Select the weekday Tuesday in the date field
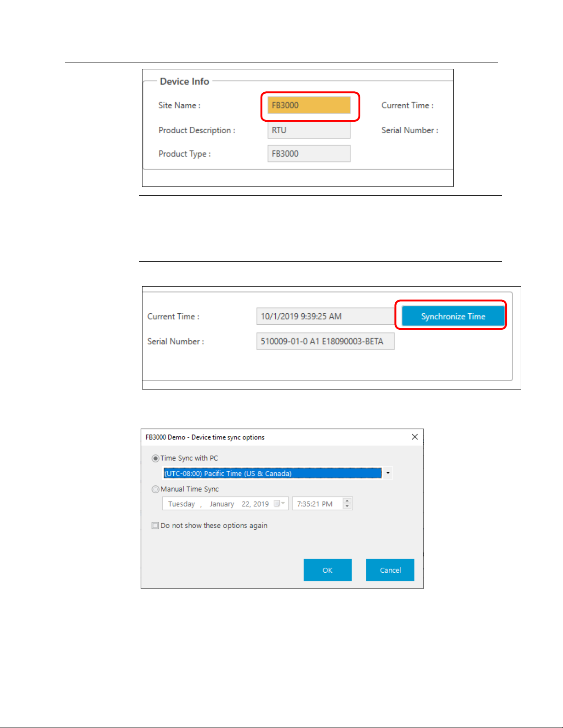The height and width of the screenshot is (728, 563). click(x=182, y=504)
